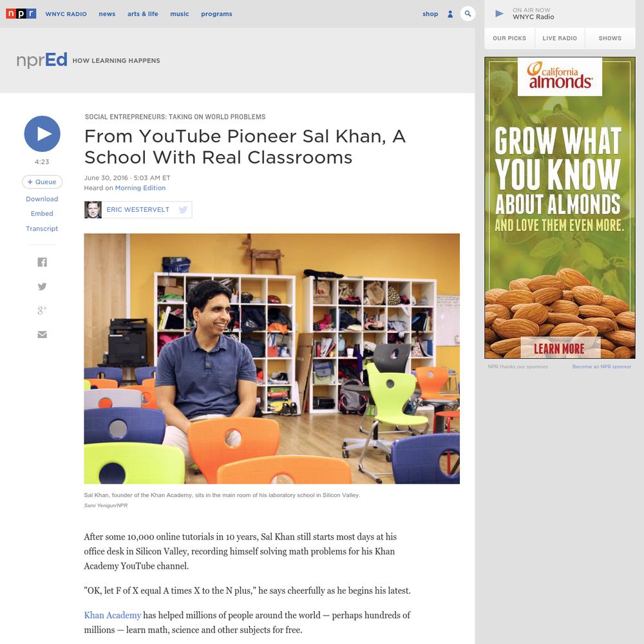
Task: Open arts & life menu
Action: 142,14
